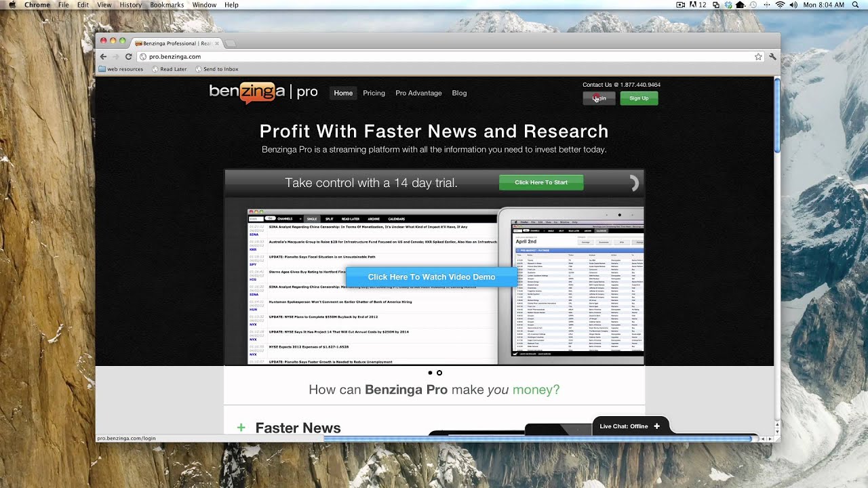
Task: Open the Chrome wrench settings menu
Action: click(772, 57)
